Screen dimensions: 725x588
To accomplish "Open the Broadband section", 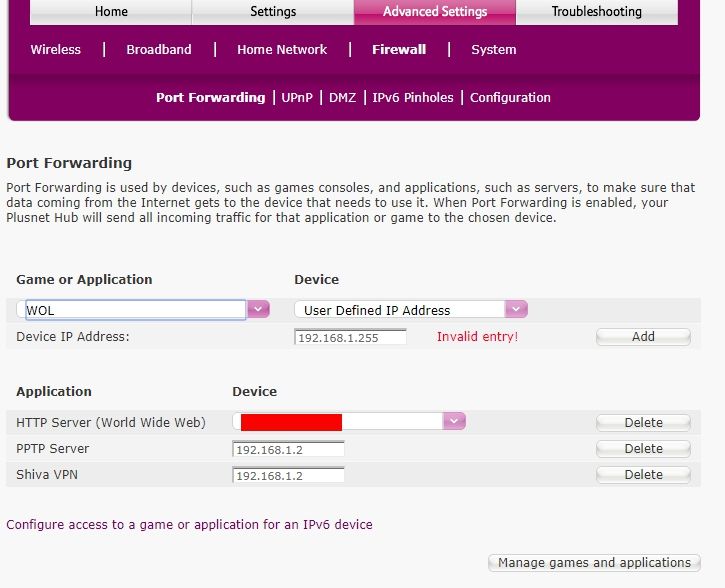I will tap(159, 49).
